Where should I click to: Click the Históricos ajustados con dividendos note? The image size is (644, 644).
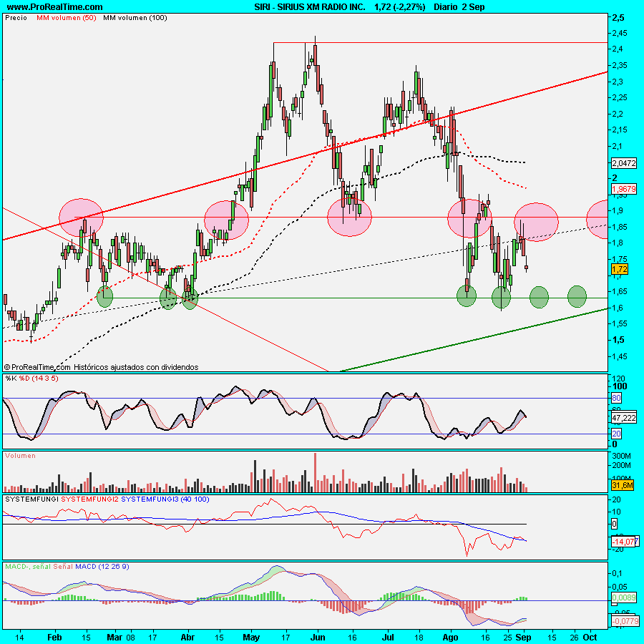(x=136, y=367)
